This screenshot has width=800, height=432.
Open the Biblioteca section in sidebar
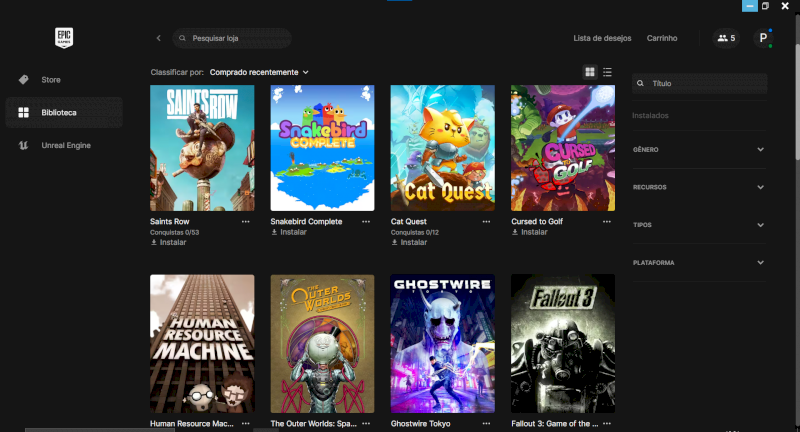point(64,112)
